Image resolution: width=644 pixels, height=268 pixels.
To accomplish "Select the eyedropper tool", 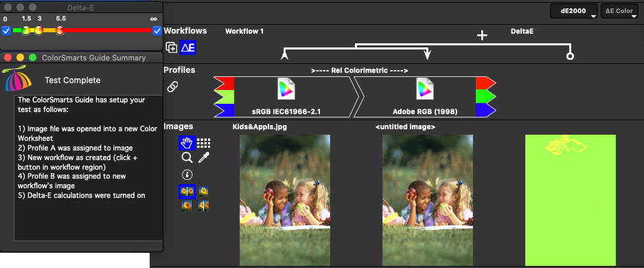I will pos(204,157).
